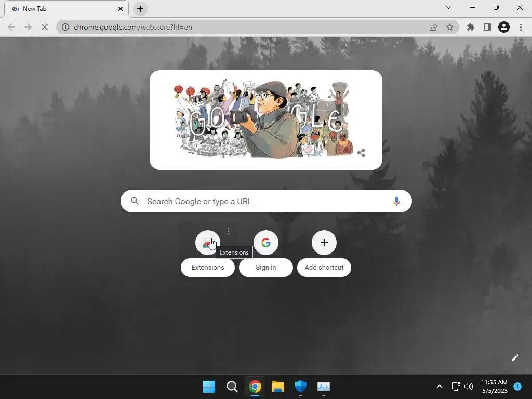
Task: Open the notification badge in tray
Action: point(517,387)
